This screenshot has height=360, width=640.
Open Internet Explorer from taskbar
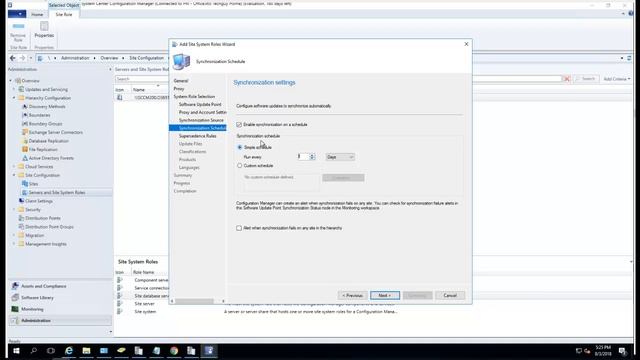click(x=69, y=351)
